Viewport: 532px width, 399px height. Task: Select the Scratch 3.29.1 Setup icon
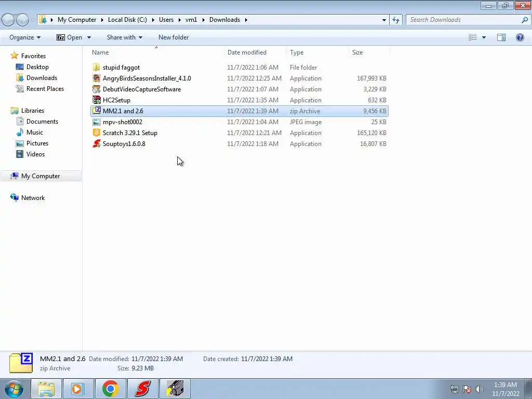97,132
